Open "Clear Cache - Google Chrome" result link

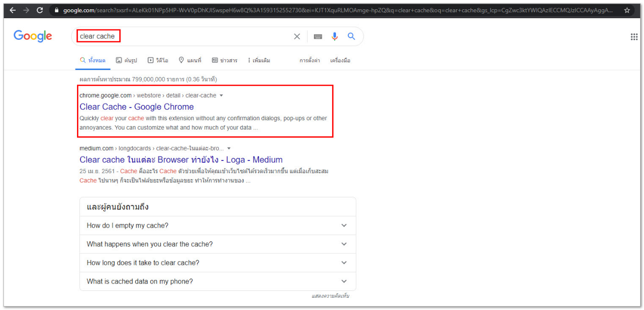coord(136,107)
